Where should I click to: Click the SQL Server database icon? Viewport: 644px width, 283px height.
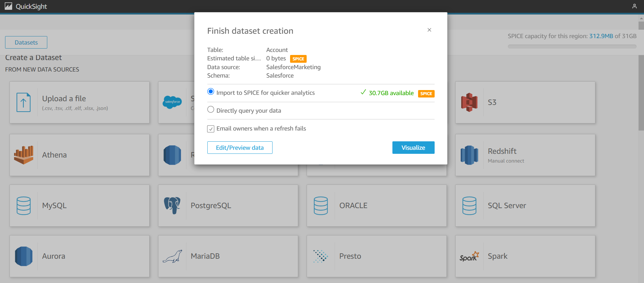click(x=469, y=206)
